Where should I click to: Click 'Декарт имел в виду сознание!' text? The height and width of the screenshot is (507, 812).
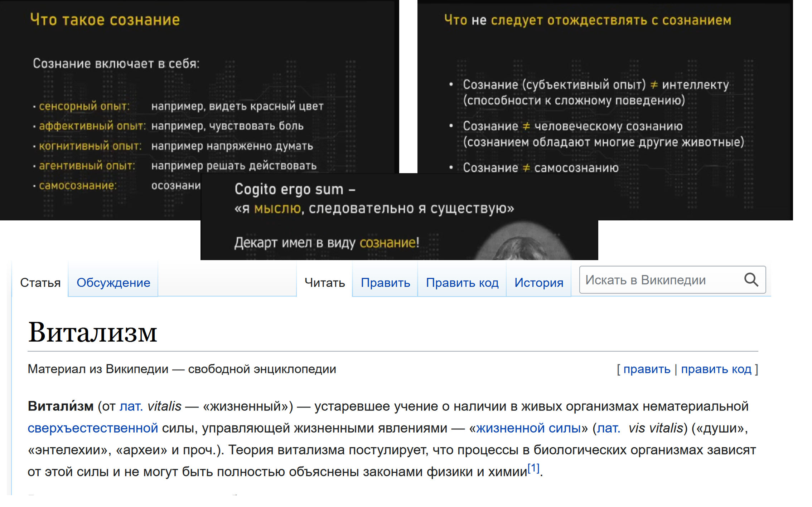point(327,243)
